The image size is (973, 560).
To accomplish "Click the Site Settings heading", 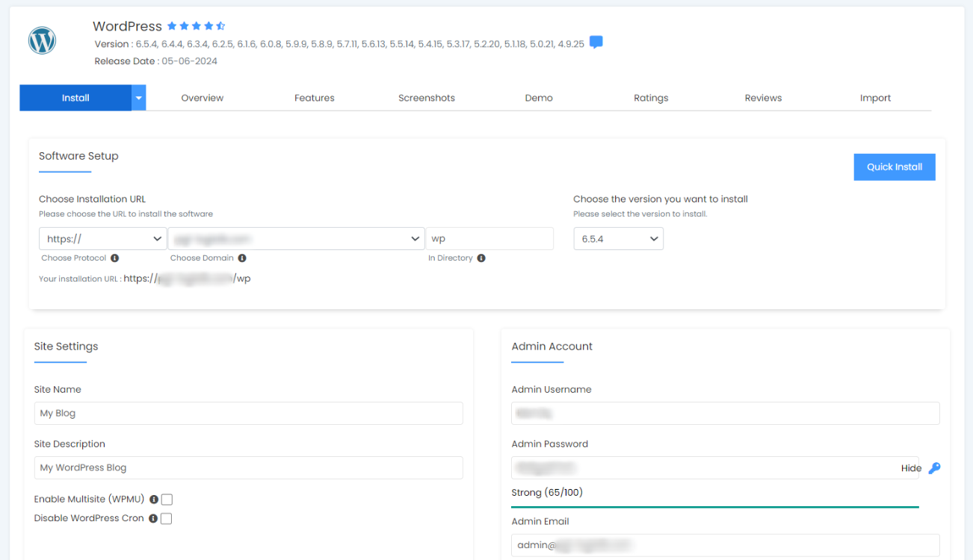I will click(x=66, y=346).
